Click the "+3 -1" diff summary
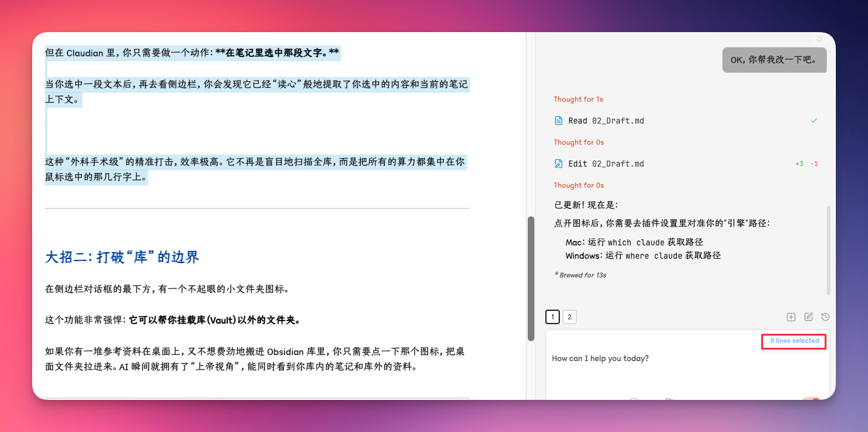 click(x=806, y=163)
